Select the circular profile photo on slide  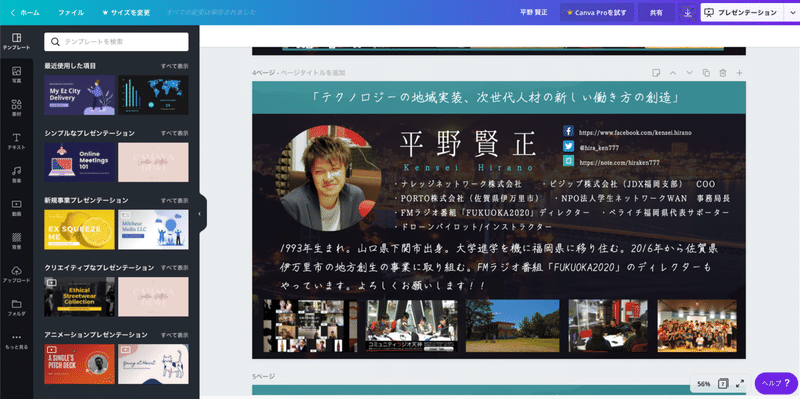tap(329, 178)
